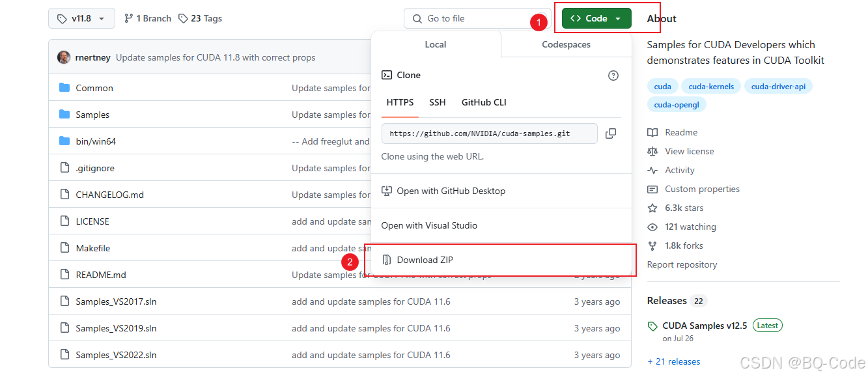Open the cuda topic tag

[663, 86]
